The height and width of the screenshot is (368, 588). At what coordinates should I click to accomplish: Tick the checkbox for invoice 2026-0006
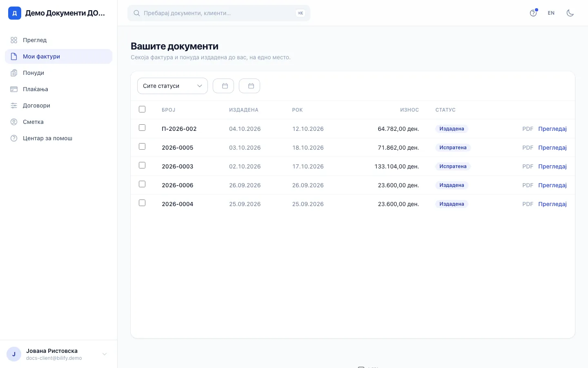[x=142, y=184]
